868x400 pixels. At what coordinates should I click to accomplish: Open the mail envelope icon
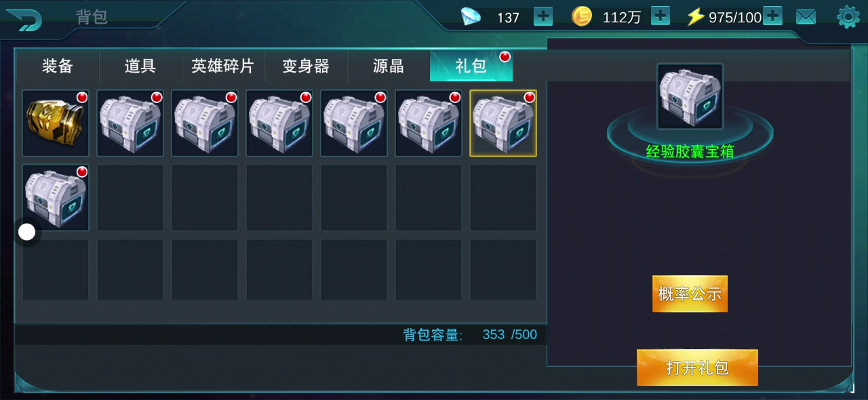pyautogui.click(x=806, y=17)
